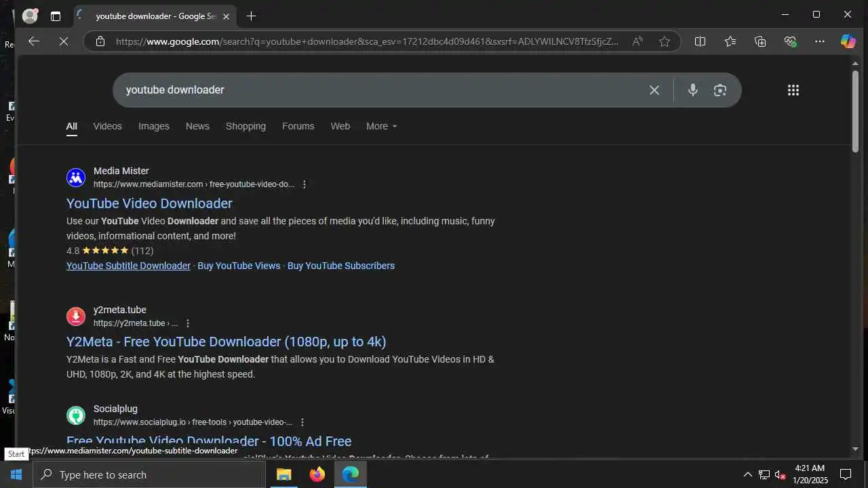
Task: Open options for Socialplug result
Action: (302, 422)
